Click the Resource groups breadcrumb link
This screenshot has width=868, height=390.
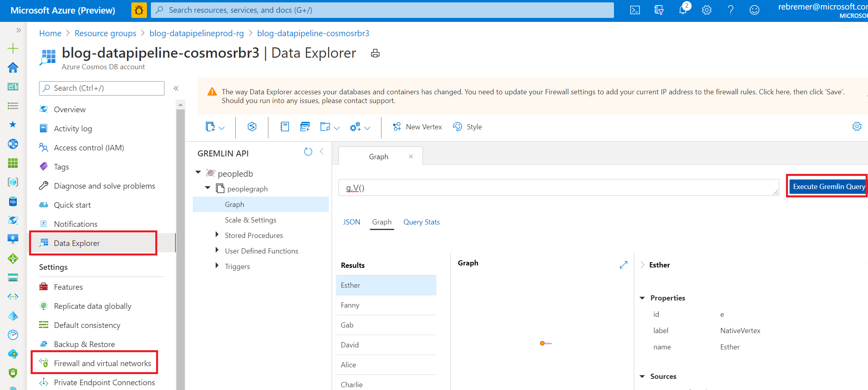[x=105, y=33]
